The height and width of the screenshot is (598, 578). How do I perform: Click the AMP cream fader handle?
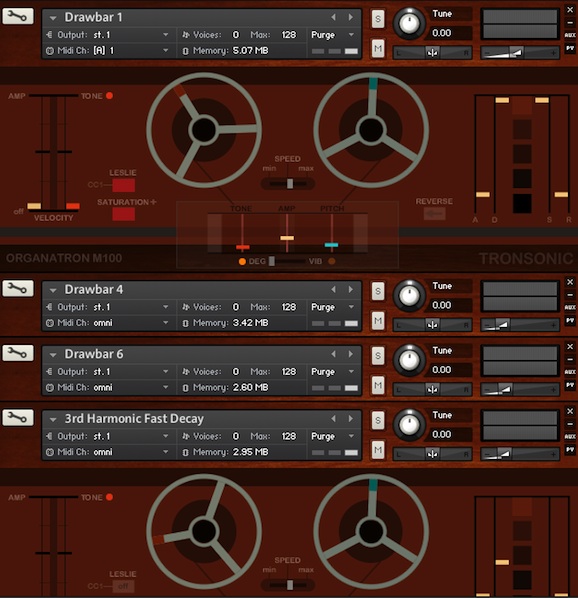point(287,238)
